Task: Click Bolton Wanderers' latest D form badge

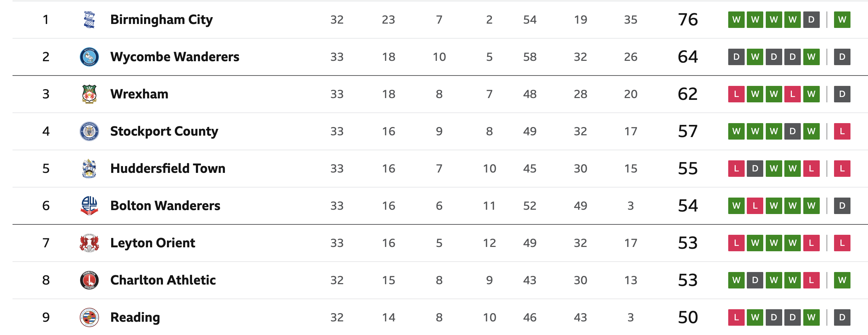Action: pyautogui.click(x=842, y=206)
